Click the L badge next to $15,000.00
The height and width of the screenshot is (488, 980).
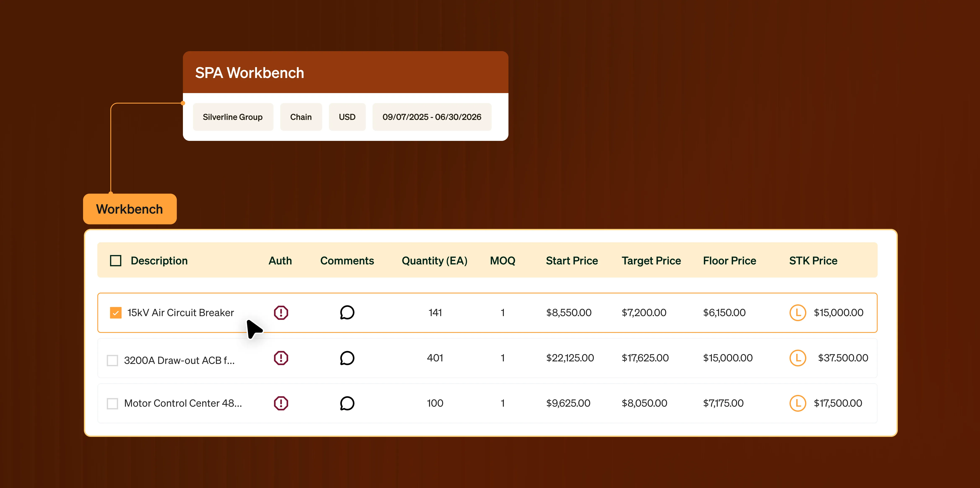797,312
